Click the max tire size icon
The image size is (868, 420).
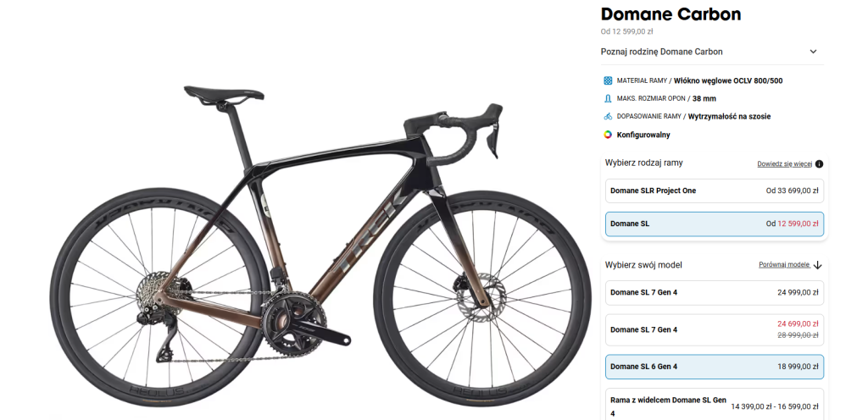pos(608,98)
